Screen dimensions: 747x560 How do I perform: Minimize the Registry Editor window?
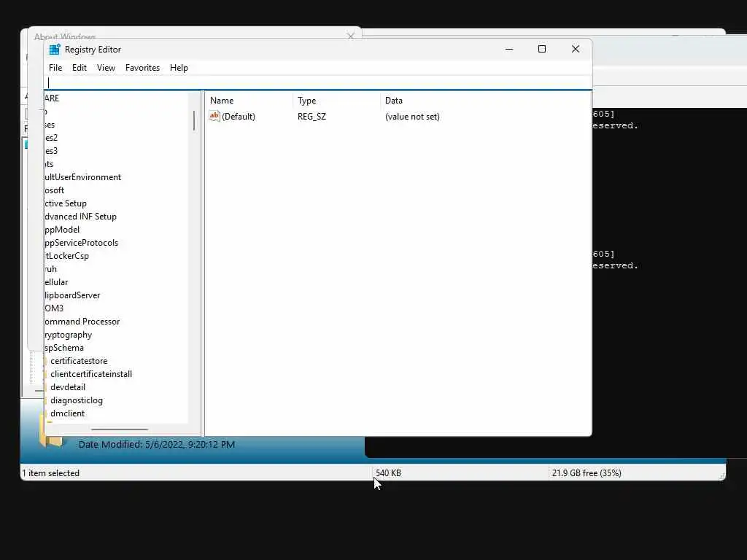pos(509,49)
